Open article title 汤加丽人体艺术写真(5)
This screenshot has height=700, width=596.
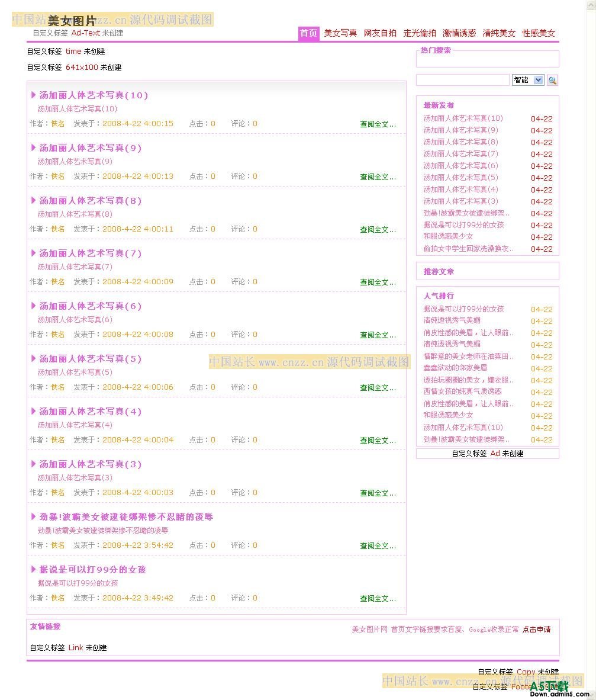(90, 358)
